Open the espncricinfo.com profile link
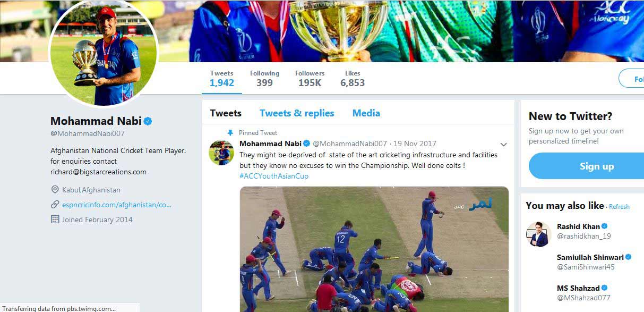 (x=117, y=205)
